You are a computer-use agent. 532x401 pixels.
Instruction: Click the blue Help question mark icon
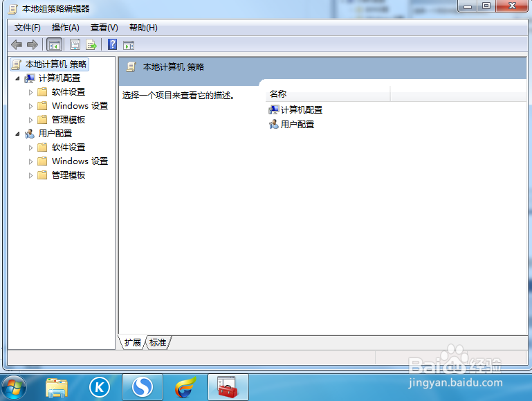112,44
